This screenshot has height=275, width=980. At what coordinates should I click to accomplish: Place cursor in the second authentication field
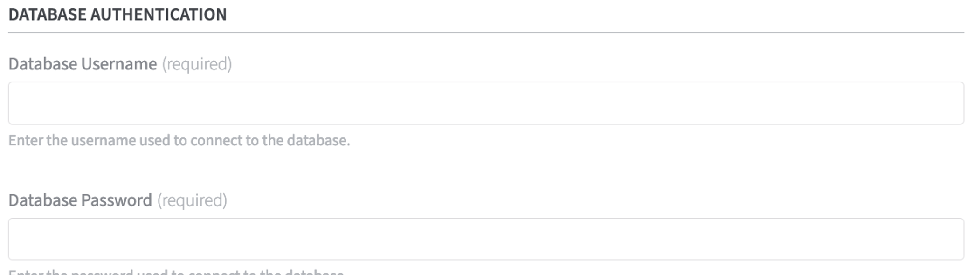(486, 239)
